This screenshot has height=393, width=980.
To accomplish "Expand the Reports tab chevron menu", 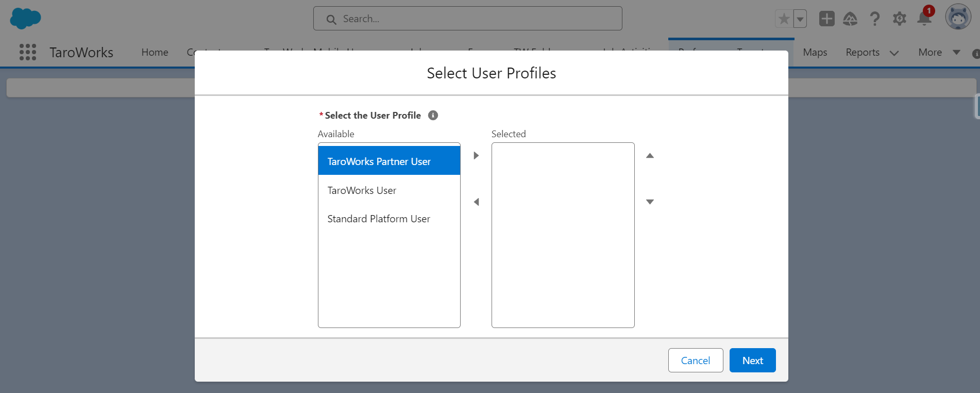I will pos(894,53).
